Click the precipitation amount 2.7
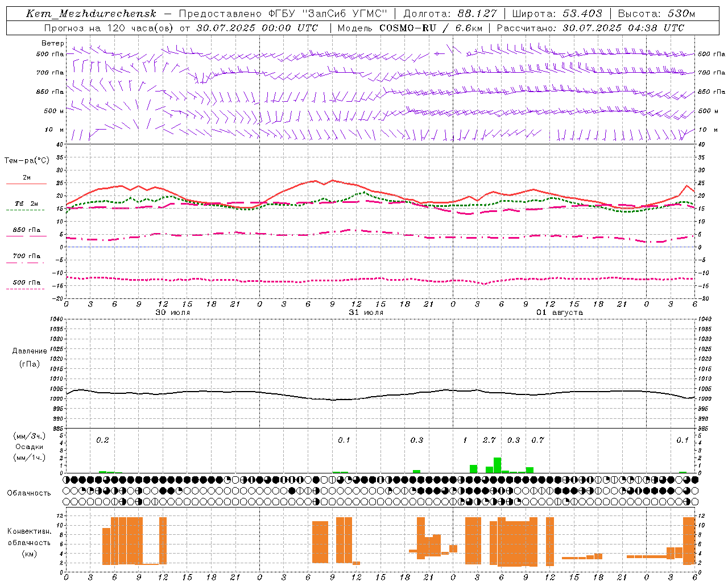The width and height of the screenshot is (728, 582). pos(489,440)
